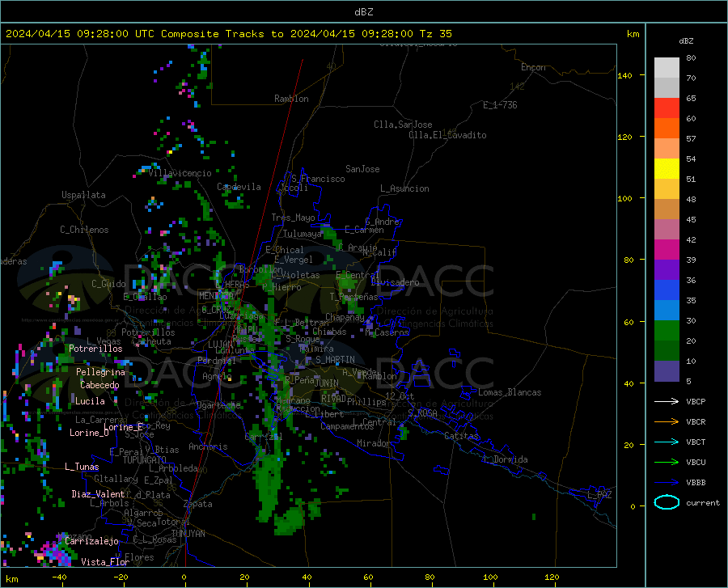
Task: Click the green VBCU arrow icon
Action: pos(667,463)
